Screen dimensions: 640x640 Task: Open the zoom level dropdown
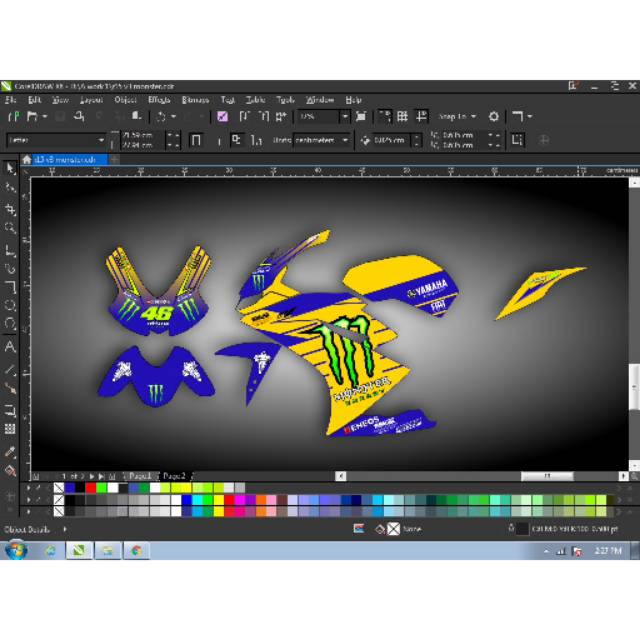(x=345, y=117)
